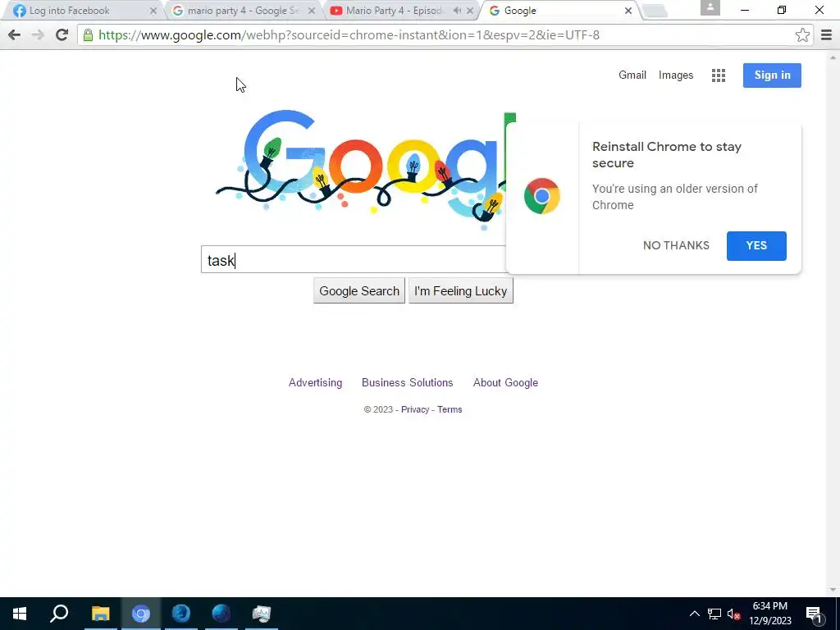The height and width of the screenshot is (630, 840).
Task: Open the Google apps grid
Action: coord(719,75)
